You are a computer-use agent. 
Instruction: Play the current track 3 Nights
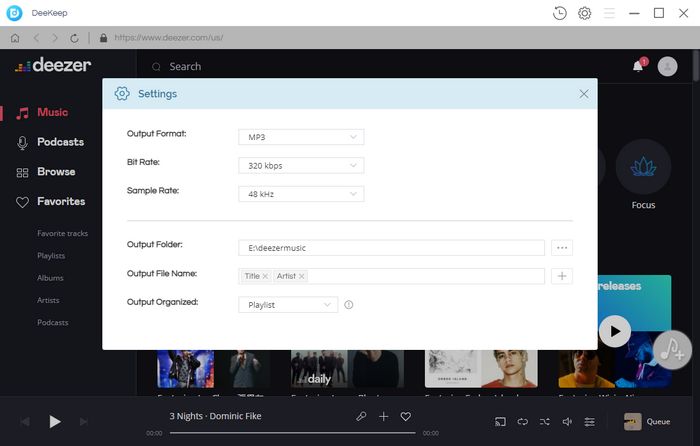54,422
